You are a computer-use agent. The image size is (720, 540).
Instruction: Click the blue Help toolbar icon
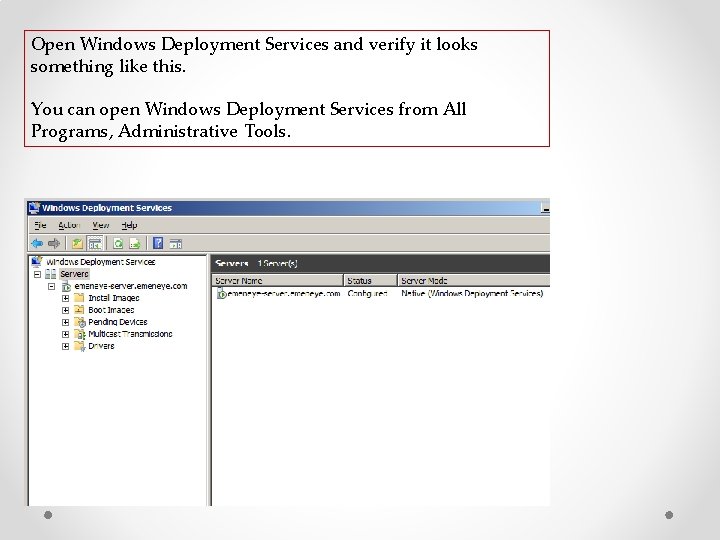pos(158,243)
